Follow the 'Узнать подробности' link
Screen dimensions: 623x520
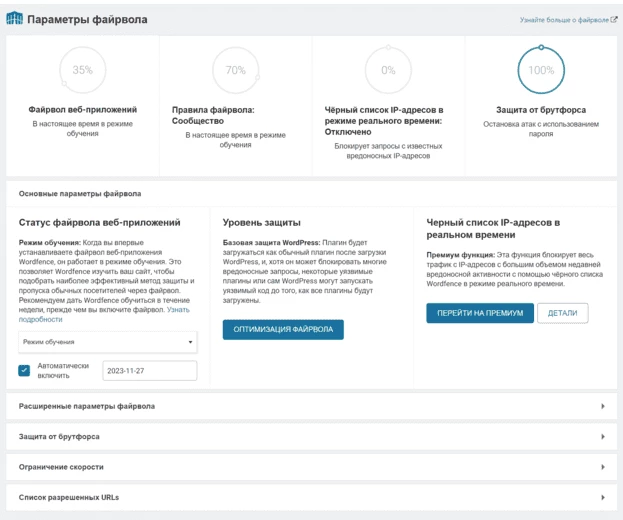click(104, 314)
